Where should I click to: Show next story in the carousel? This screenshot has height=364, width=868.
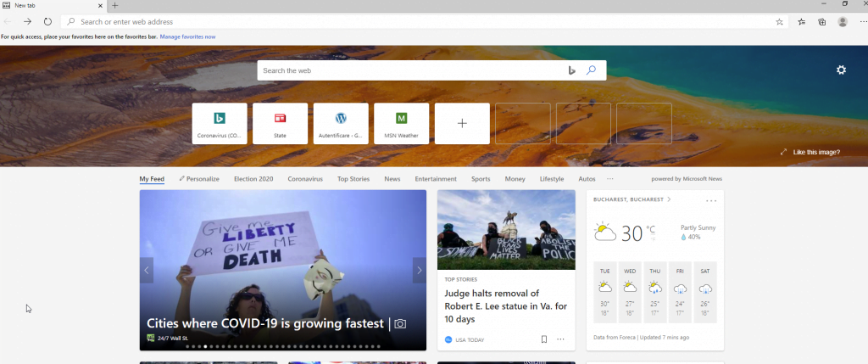tap(419, 270)
